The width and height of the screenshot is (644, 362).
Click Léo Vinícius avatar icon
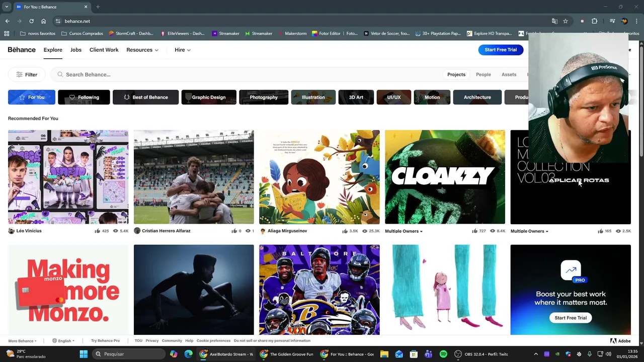(x=11, y=231)
